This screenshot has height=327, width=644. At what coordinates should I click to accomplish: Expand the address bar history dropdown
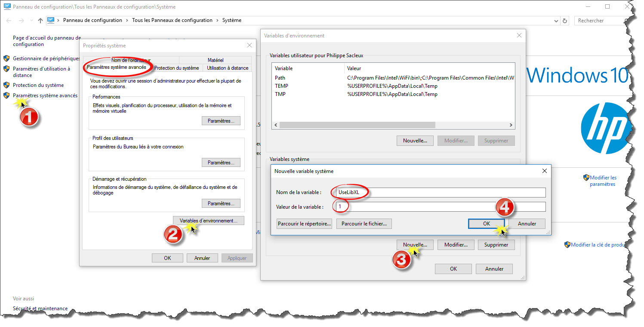(x=555, y=21)
